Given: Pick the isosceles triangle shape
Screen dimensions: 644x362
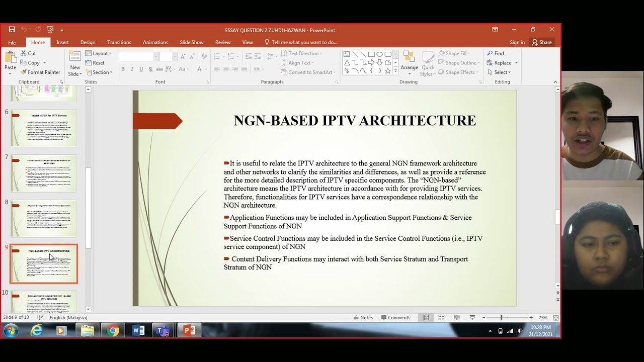Looking at the screenshot, I should (x=347, y=63).
